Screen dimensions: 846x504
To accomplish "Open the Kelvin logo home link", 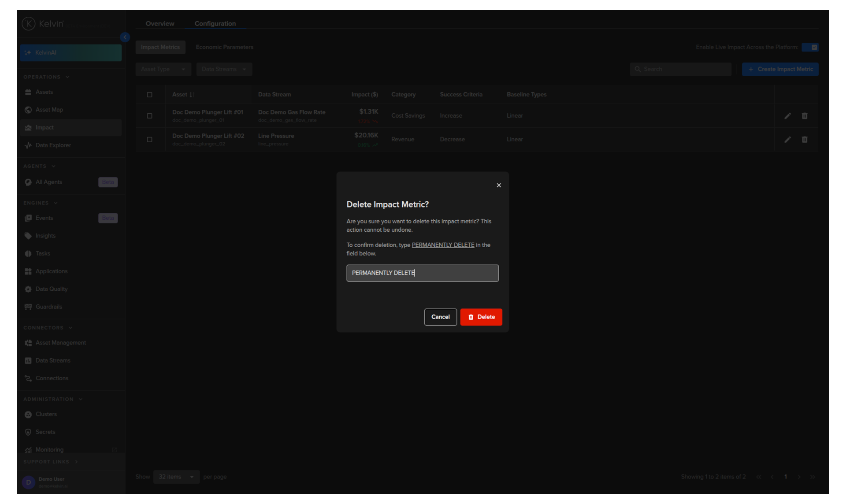I will click(43, 23).
